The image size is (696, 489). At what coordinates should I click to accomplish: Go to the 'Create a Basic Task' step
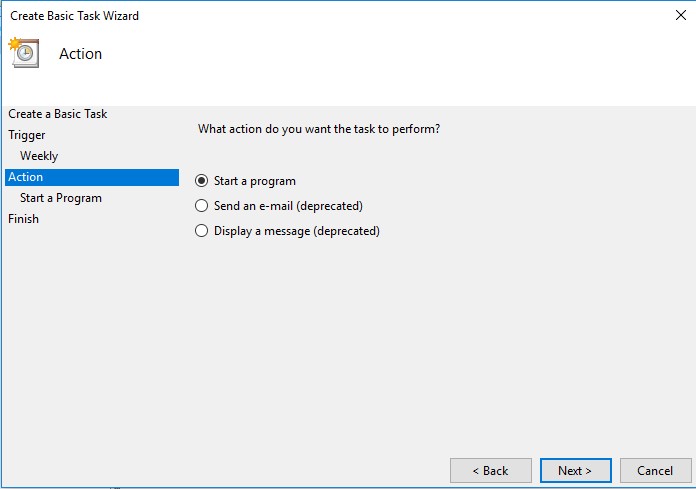[58, 114]
